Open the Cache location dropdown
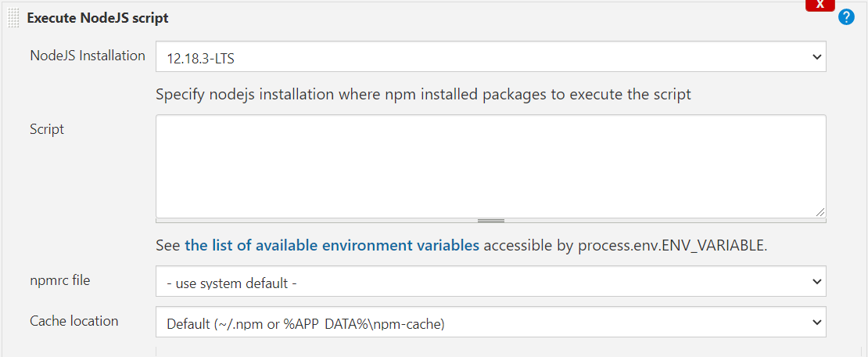The image size is (868, 357). coord(490,322)
